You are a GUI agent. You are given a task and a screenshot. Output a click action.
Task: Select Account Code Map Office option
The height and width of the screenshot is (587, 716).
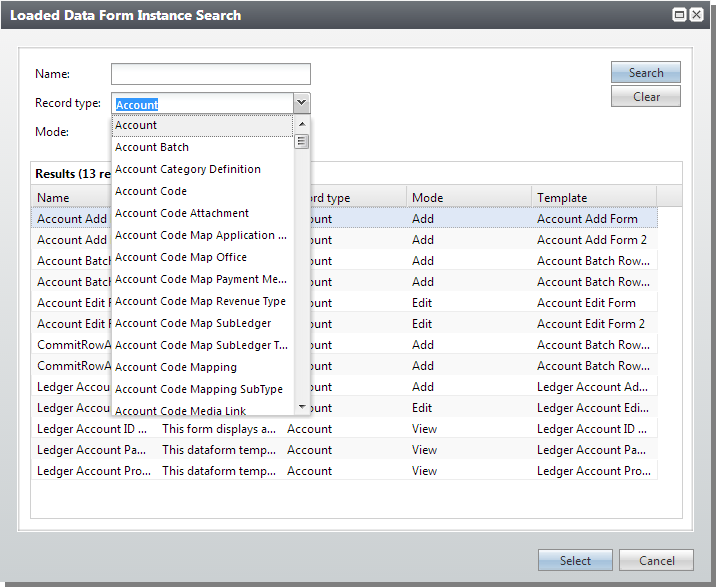(x=202, y=257)
